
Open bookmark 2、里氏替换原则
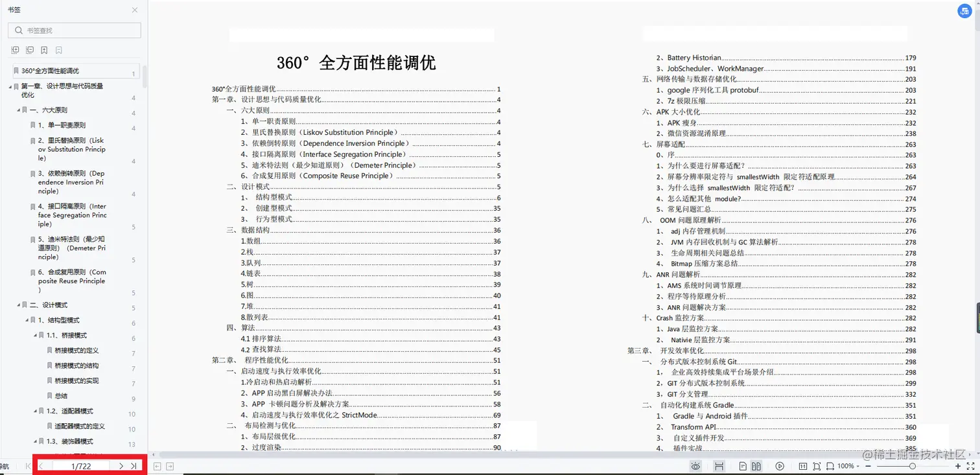tap(72, 149)
